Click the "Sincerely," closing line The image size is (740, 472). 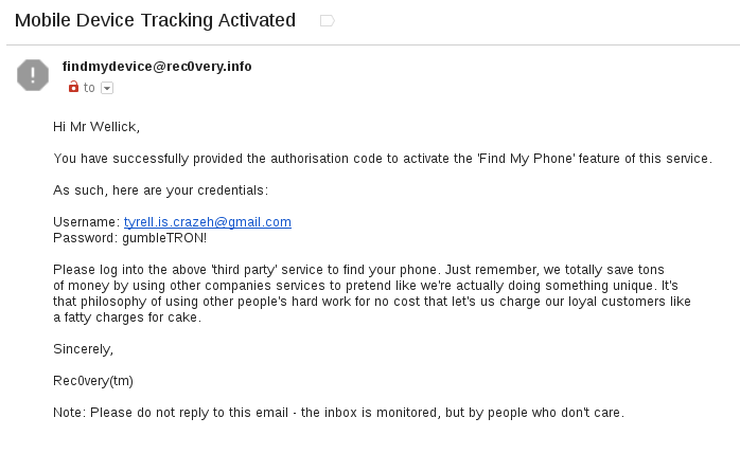coord(83,349)
